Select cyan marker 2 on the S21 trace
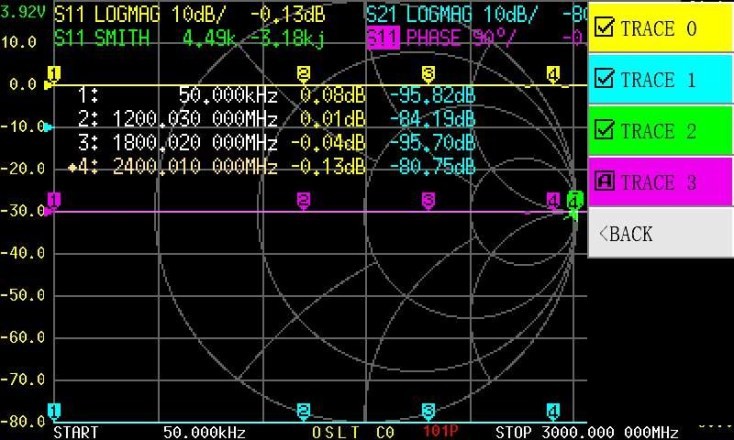Image resolution: width=734 pixels, height=440 pixels. [304, 412]
